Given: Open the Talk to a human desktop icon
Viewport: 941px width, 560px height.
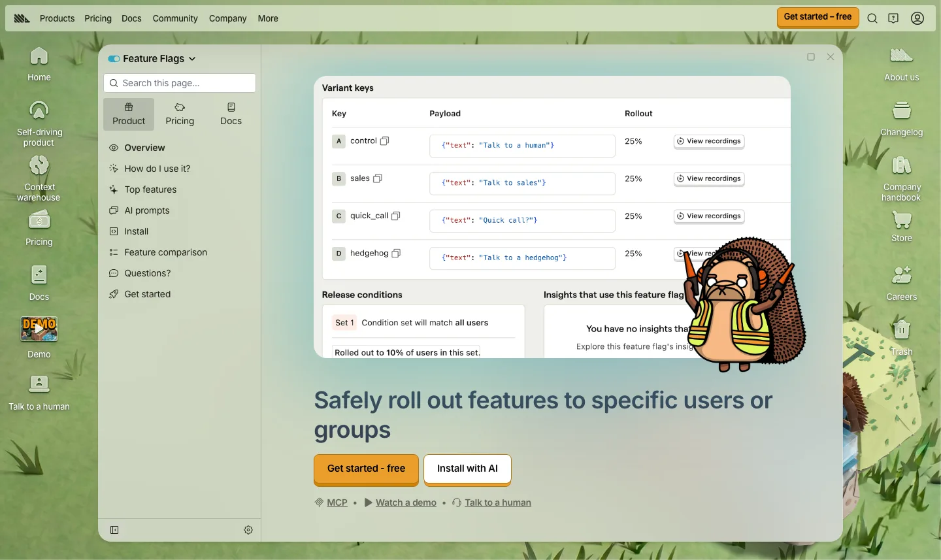Looking at the screenshot, I should coord(39,393).
